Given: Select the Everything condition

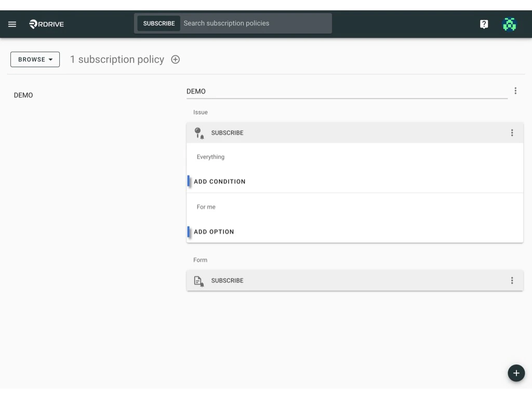Looking at the screenshot, I should point(210,156).
